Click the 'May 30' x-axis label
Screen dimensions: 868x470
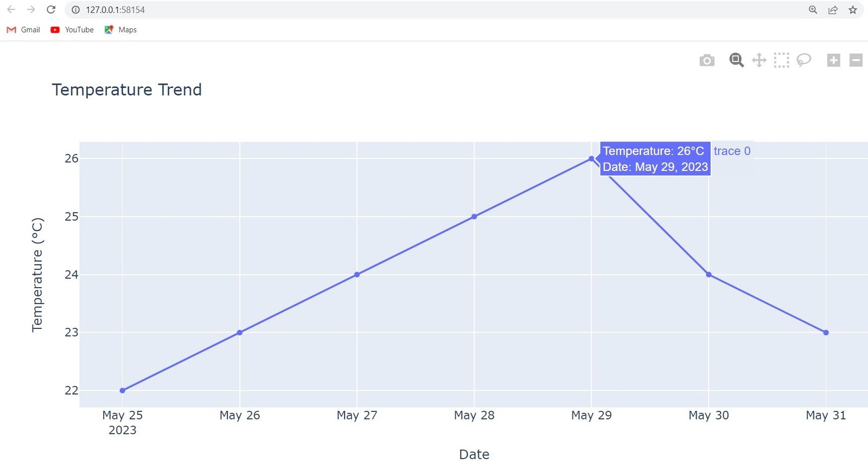[x=709, y=415]
